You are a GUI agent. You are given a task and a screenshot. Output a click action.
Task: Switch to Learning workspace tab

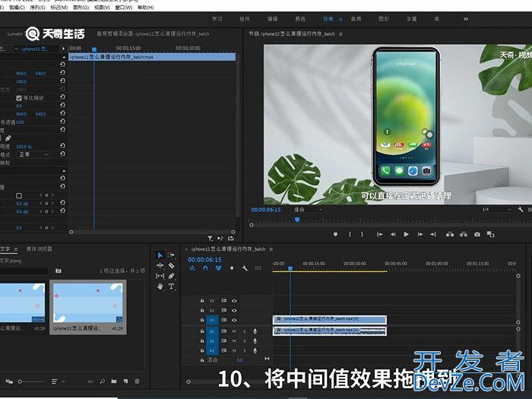coord(217,19)
